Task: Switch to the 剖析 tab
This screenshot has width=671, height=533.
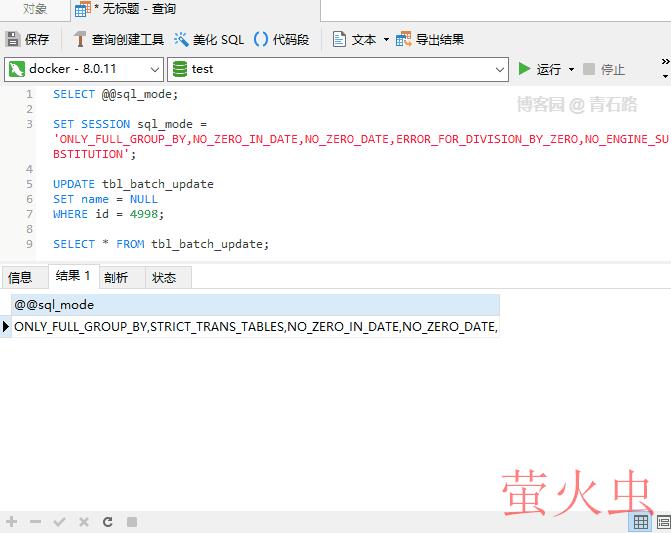Action: (x=116, y=277)
